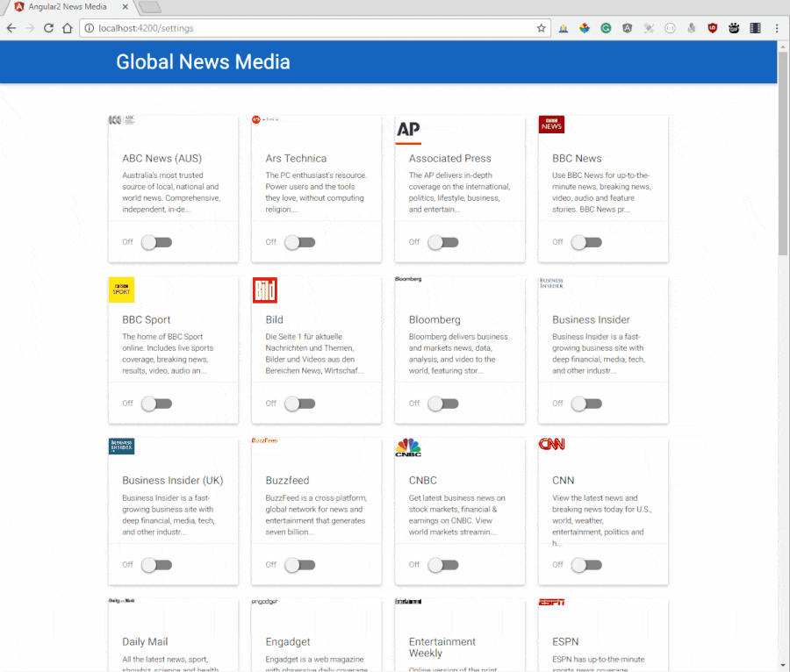The width and height of the screenshot is (790, 672).
Task: Click the ESPN red logo
Action: pyautogui.click(x=552, y=602)
